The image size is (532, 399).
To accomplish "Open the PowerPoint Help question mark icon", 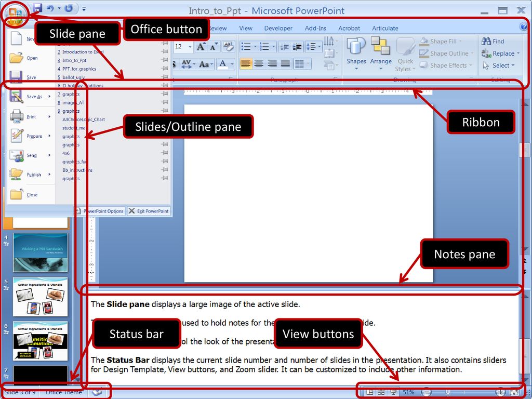I will 524,26.
